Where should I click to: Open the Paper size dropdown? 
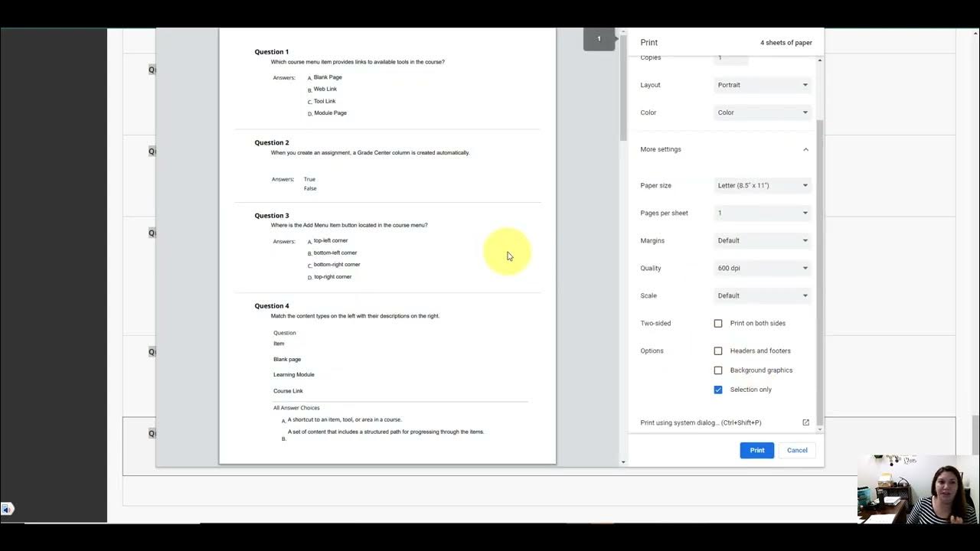763,185
